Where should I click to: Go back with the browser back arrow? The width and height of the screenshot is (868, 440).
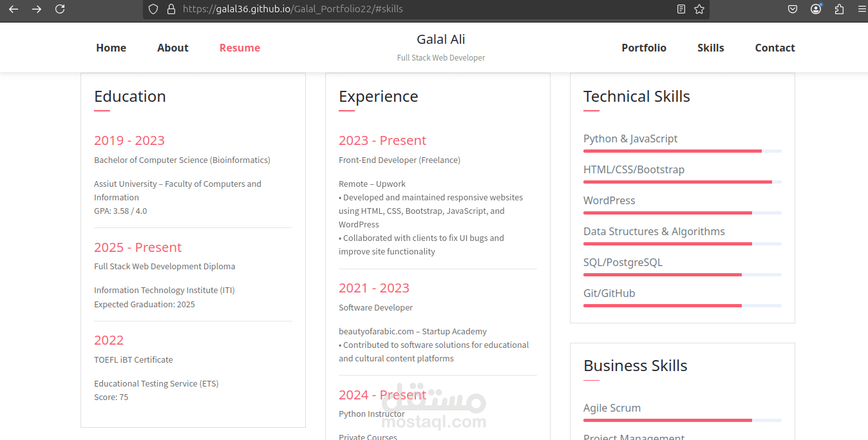coord(14,9)
